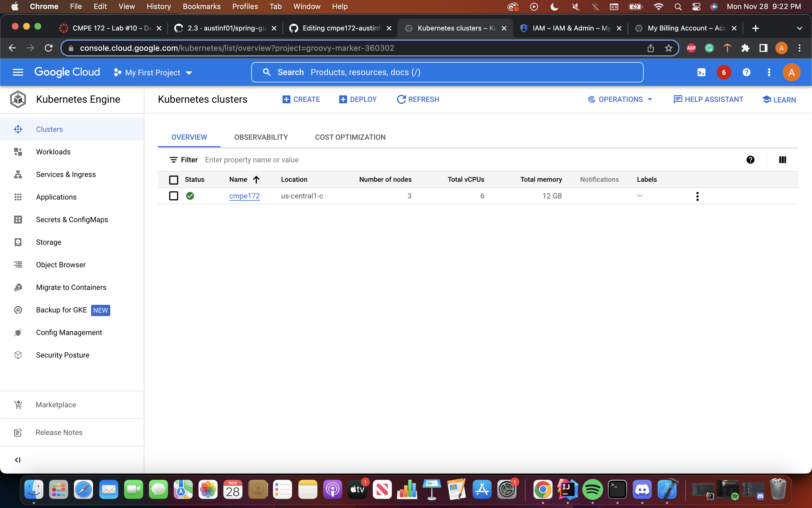Open the Google Cloud navigation hamburger menu
The height and width of the screenshot is (508, 812).
pos(18,72)
